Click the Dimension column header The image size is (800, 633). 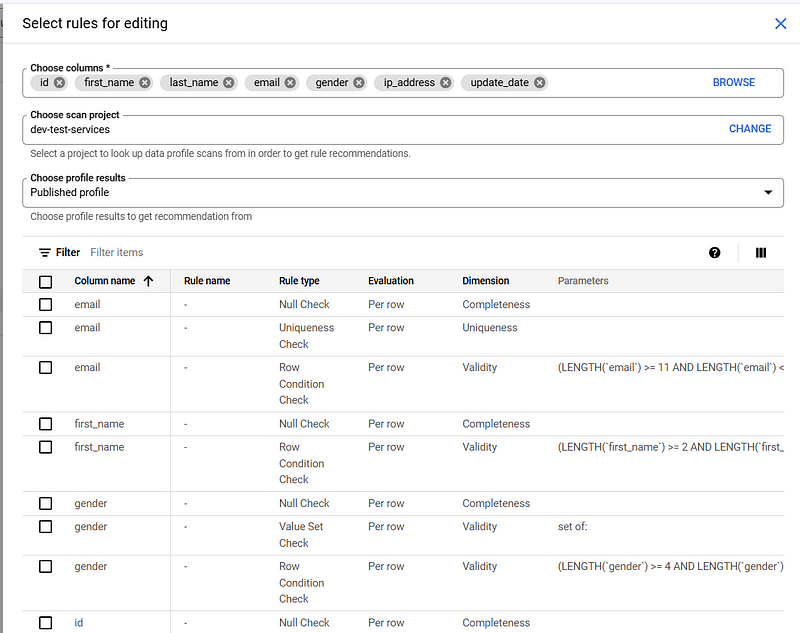click(x=485, y=281)
